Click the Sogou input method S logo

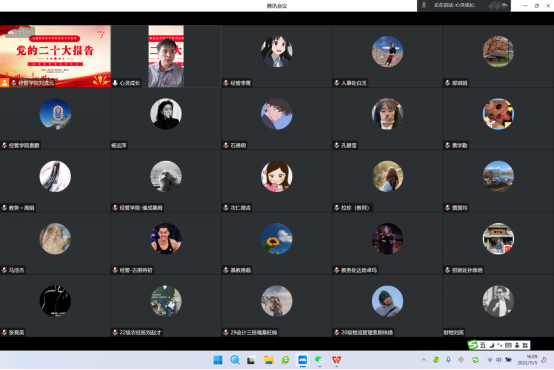tap(473, 345)
